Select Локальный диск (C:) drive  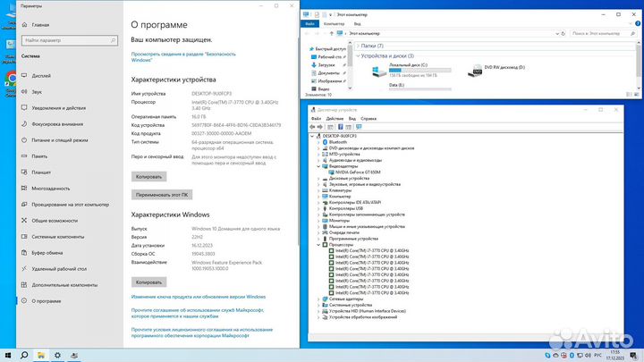point(411,71)
